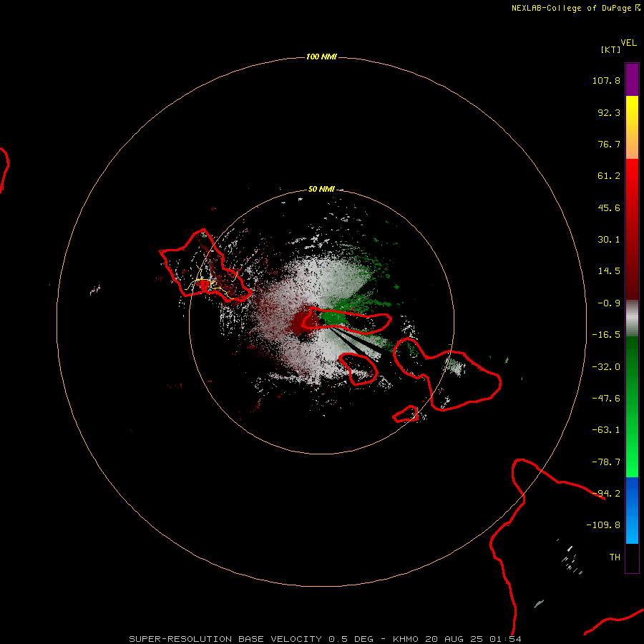644x644 pixels.
Task: Click the -63.1 velocity scale value
Action: (x=606, y=430)
